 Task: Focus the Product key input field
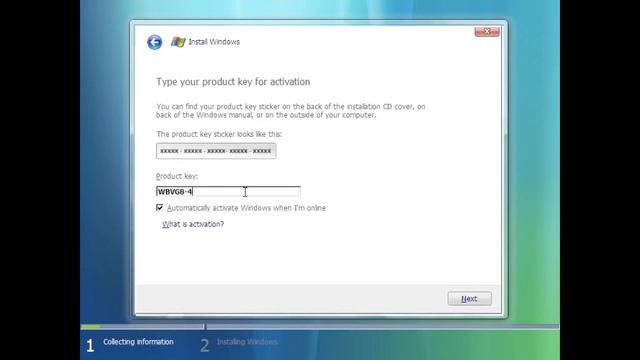click(x=228, y=191)
